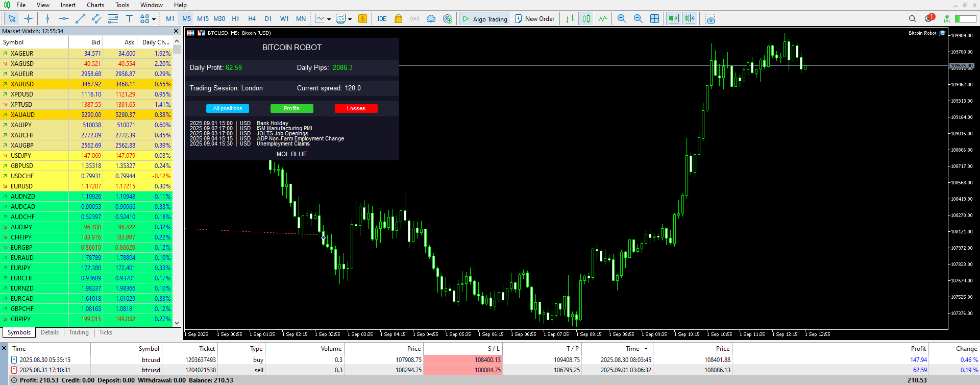Open the indicators list dropdown arrow
Viewport: 980px width, 385px height.
tap(329, 19)
